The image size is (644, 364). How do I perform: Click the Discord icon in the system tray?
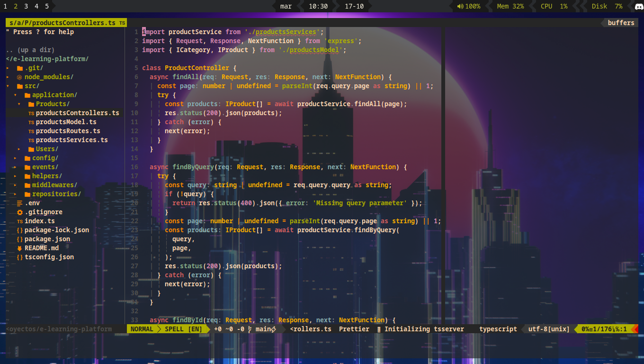coord(638,6)
